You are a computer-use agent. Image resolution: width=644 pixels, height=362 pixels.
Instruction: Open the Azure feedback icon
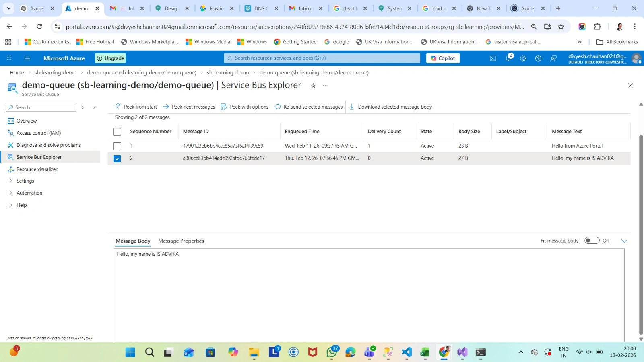tap(553, 58)
